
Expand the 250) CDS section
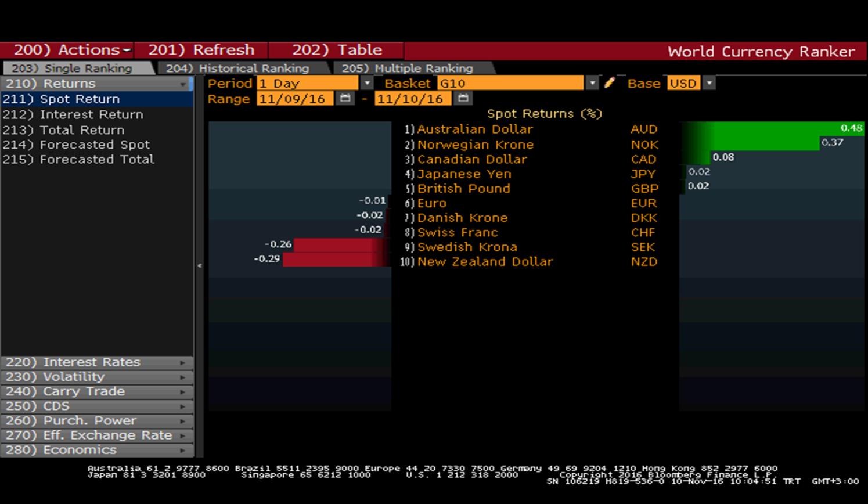click(96, 406)
